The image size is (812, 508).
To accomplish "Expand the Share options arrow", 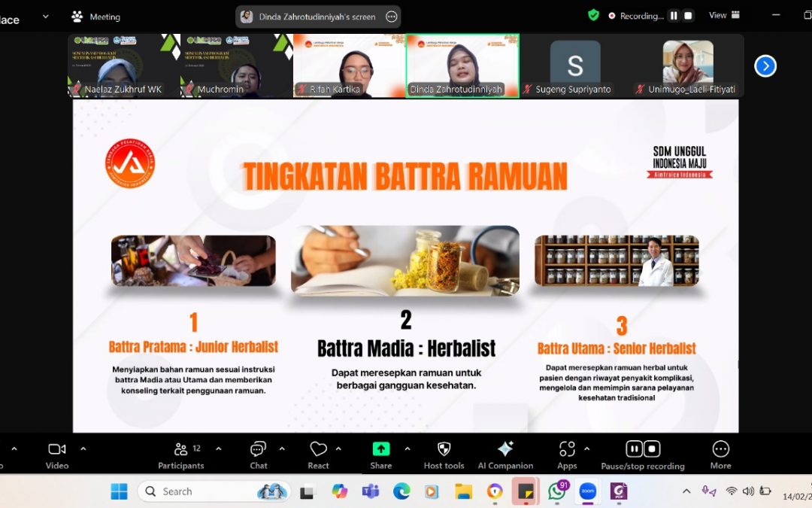I will click(408, 449).
